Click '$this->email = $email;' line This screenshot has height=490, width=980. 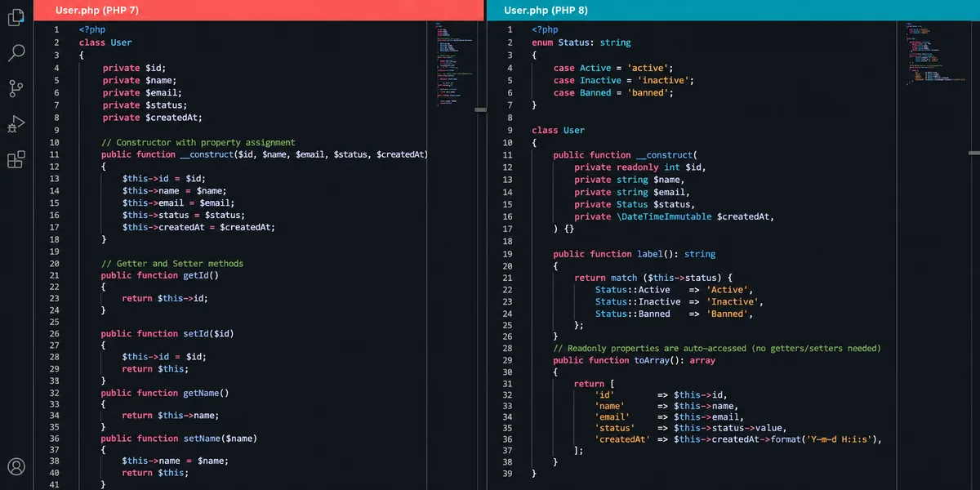(x=178, y=203)
